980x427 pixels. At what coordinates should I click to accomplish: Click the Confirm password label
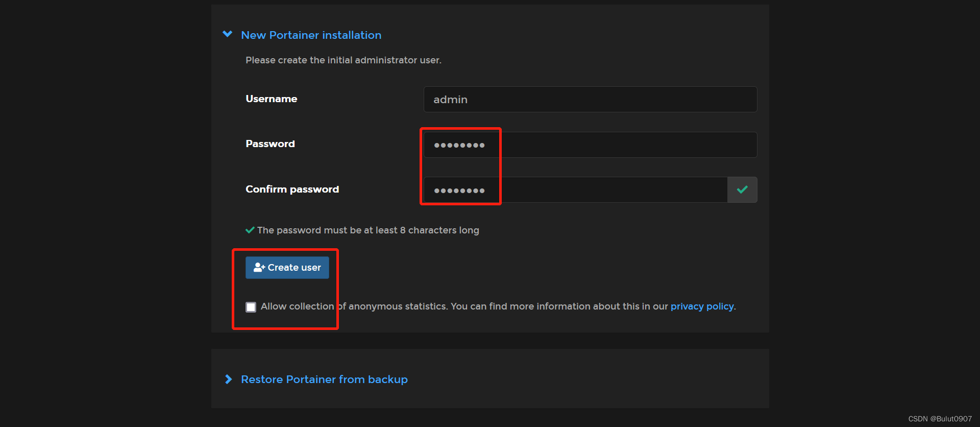[292, 189]
